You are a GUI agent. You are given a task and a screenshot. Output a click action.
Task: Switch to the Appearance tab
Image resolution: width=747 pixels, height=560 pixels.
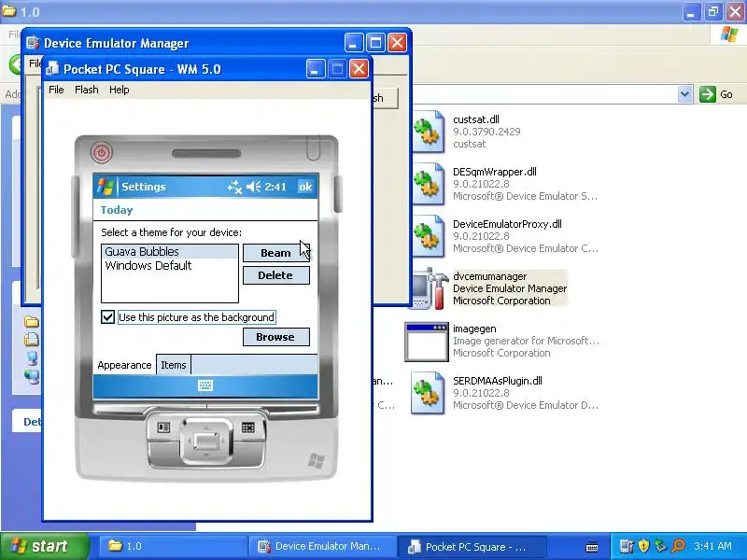point(124,365)
